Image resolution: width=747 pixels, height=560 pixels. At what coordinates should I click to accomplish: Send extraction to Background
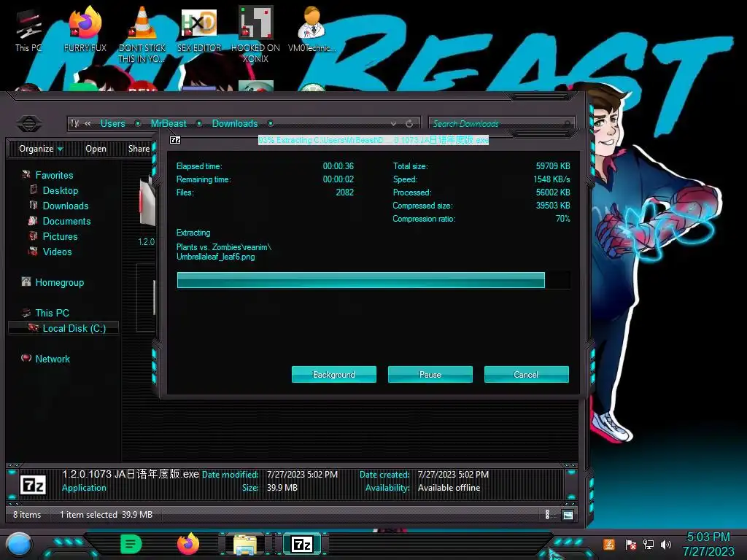pos(334,374)
